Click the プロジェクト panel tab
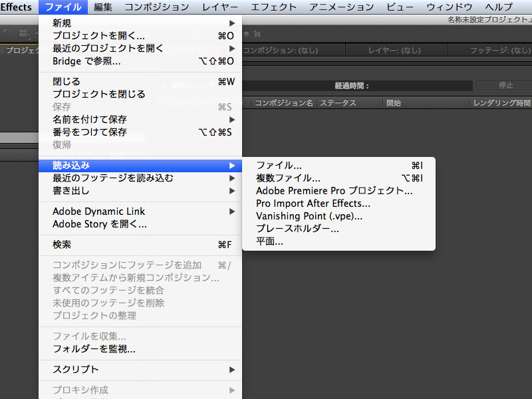 click(22, 51)
